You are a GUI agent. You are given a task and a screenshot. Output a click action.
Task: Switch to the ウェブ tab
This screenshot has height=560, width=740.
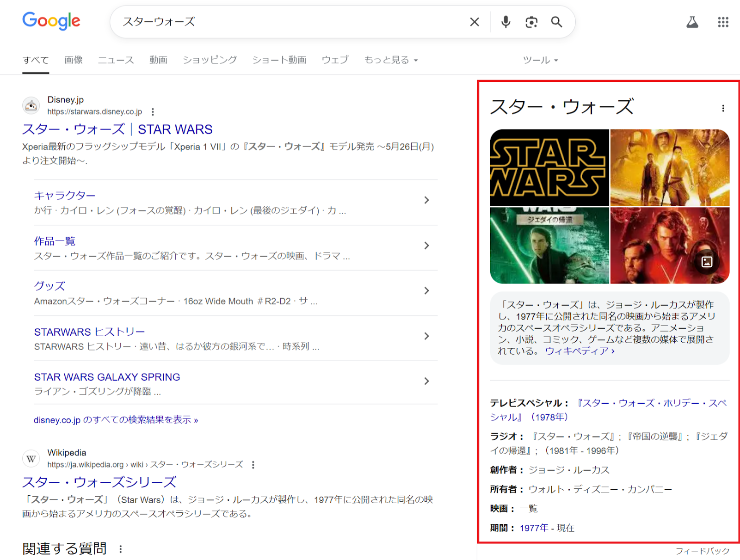(x=335, y=60)
